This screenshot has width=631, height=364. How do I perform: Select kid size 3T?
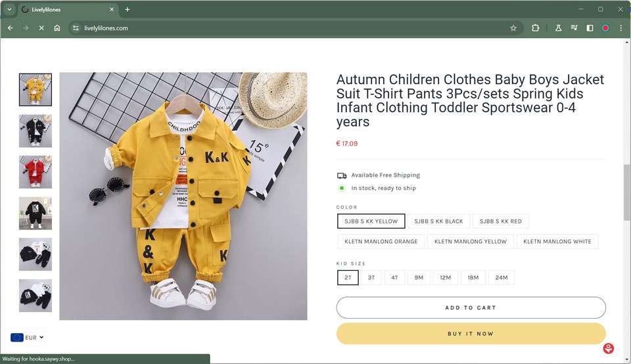tap(371, 278)
